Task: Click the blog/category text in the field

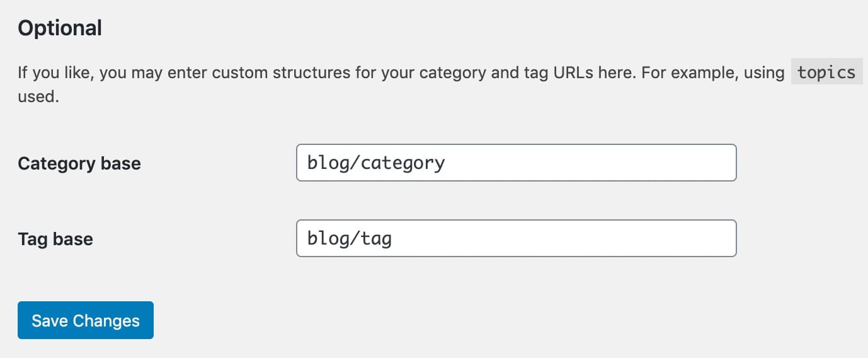Action: point(376,163)
